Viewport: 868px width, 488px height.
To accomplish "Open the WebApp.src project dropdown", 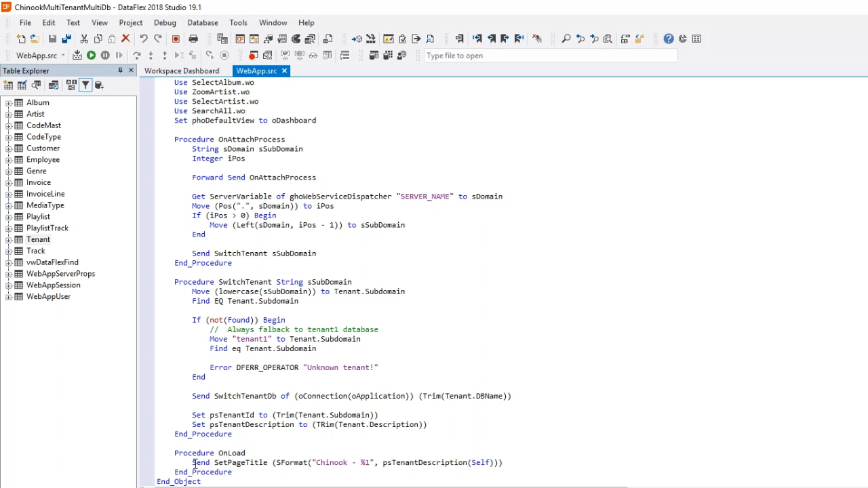I will [x=63, y=56].
